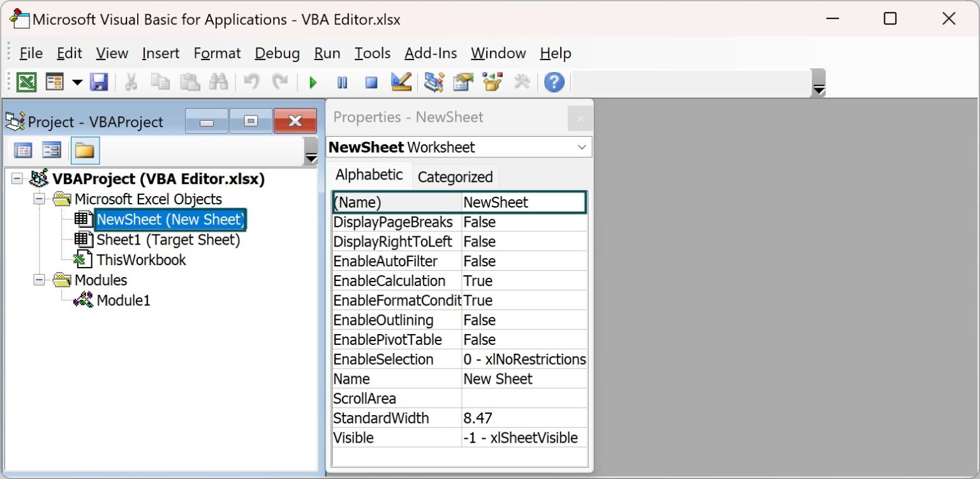
Task: Click View Code icon in Project panel
Action: (x=23, y=151)
